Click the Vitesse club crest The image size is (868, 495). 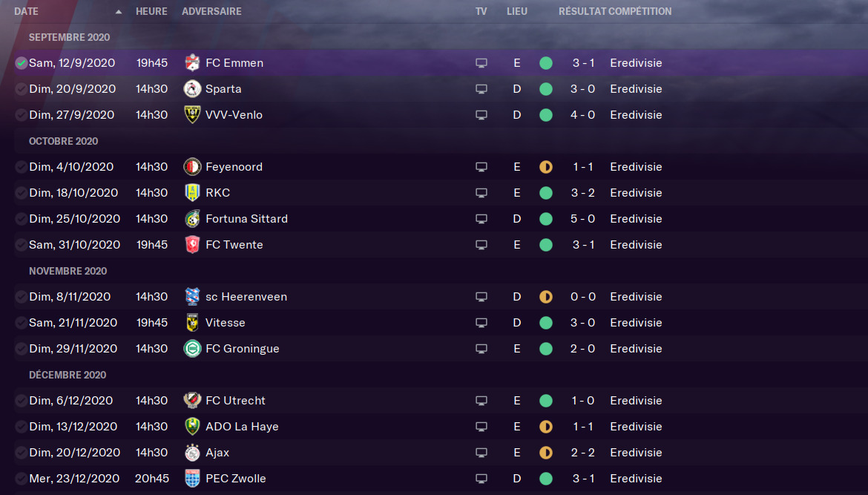click(192, 323)
